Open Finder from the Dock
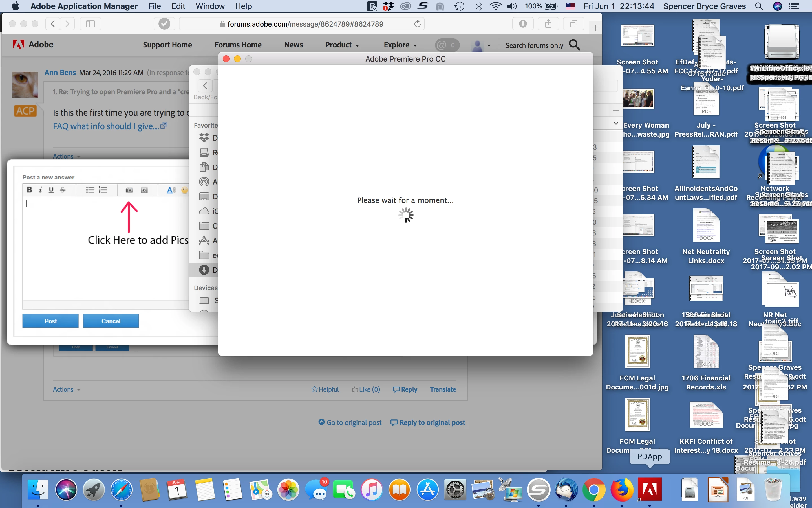Image resolution: width=812 pixels, height=508 pixels. (x=37, y=490)
